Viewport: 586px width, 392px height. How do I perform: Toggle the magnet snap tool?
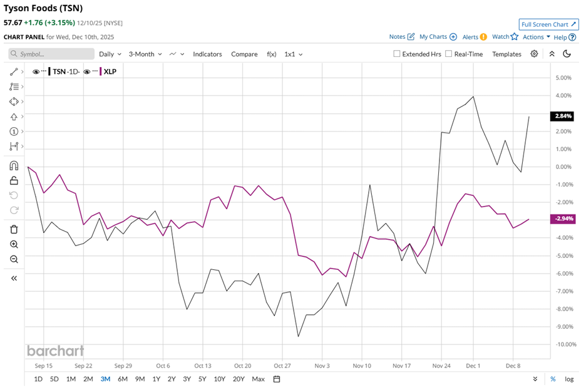[x=14, y=165]
